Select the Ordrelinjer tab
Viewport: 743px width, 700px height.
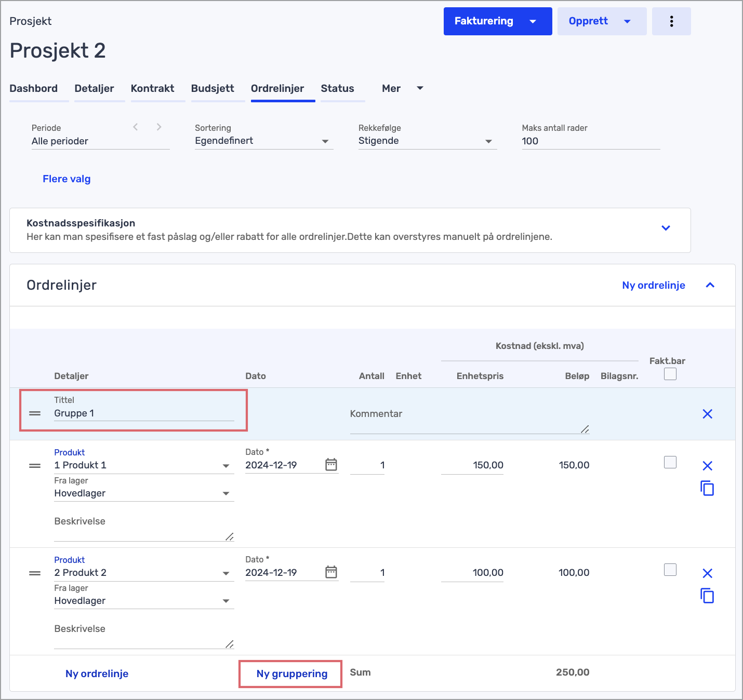[277, 88]
